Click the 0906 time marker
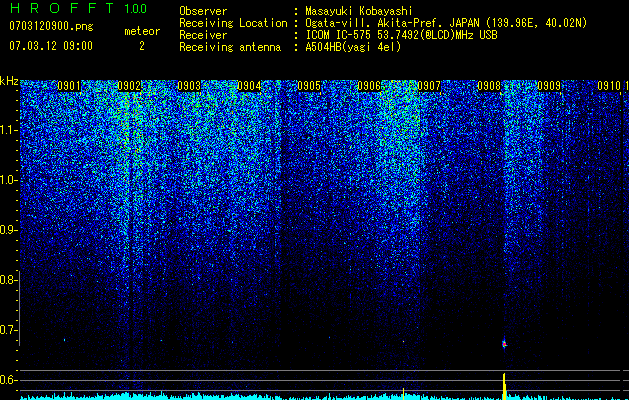This screenshot has width=629, height=400. (x=369, y=86)
